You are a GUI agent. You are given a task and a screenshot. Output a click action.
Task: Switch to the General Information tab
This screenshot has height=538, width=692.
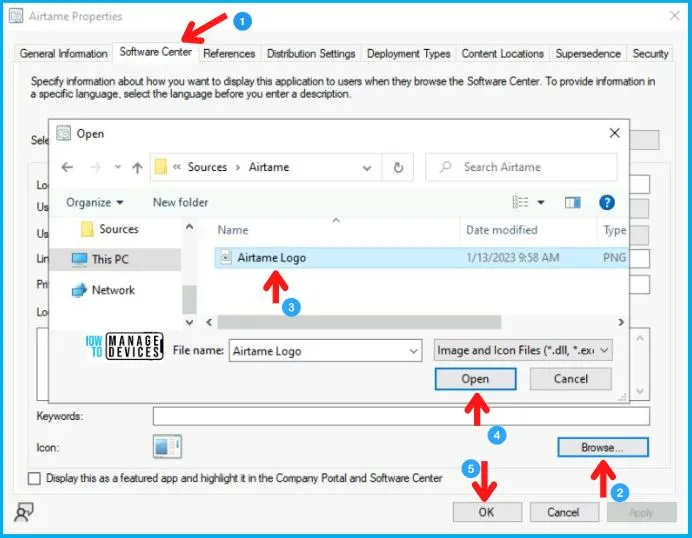click(64, 53)
